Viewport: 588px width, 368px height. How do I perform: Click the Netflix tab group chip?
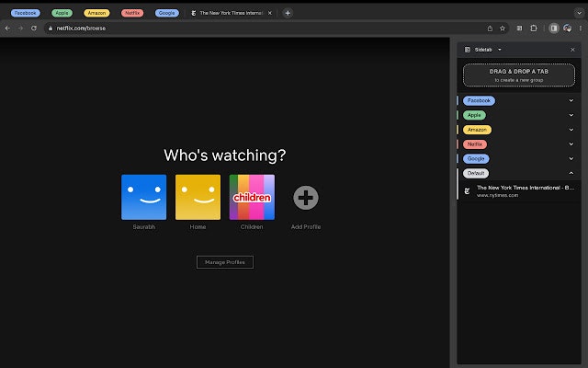(132, 13)
